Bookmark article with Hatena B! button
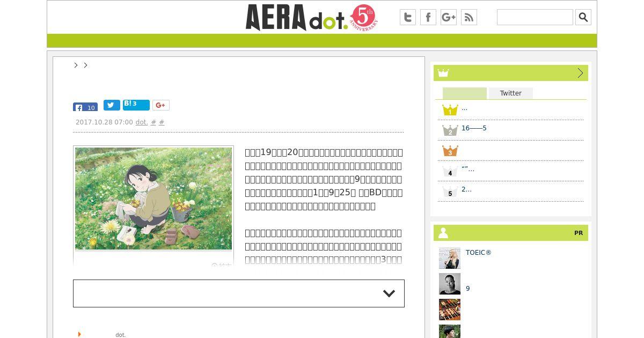This screenshot has width=644, height=338. (x=136, y=105)
